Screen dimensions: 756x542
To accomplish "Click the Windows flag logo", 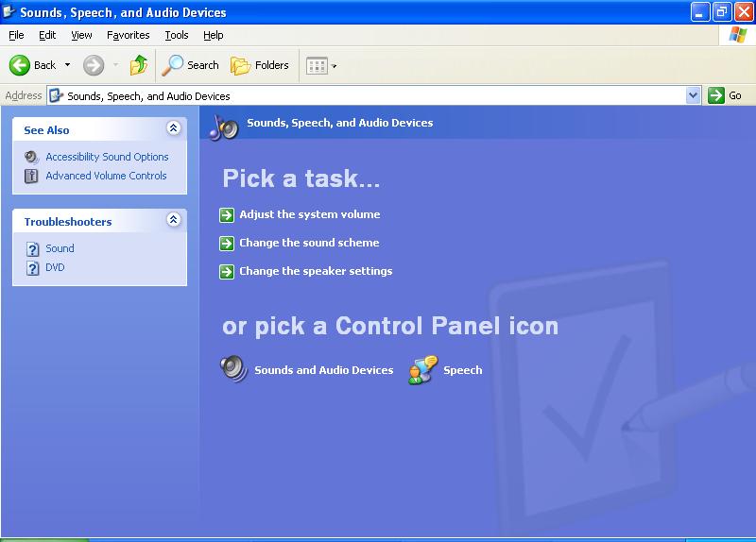I will (738, 35).
